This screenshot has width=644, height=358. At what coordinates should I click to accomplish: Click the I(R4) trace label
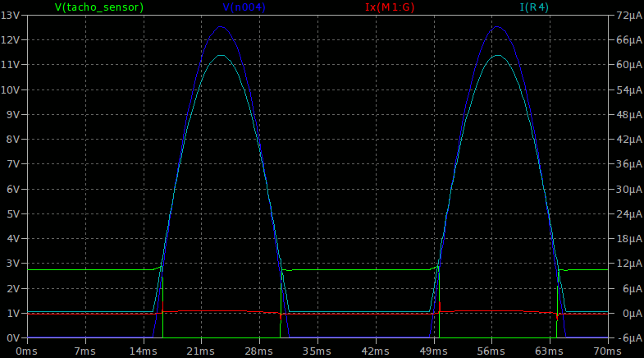[534, 7]
